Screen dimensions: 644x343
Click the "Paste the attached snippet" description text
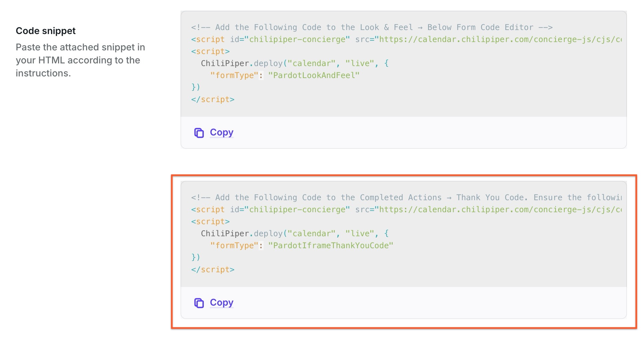point(80,60)
